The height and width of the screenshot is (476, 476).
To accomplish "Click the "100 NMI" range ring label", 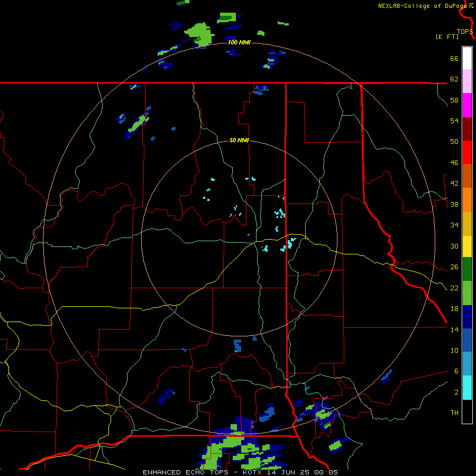I will [239, 42].
